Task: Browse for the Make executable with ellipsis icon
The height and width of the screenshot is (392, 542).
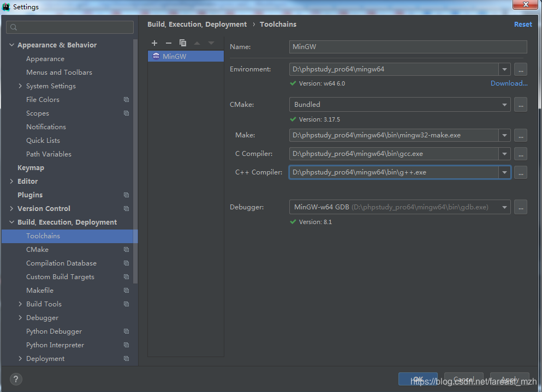Action: coord(520,135)
